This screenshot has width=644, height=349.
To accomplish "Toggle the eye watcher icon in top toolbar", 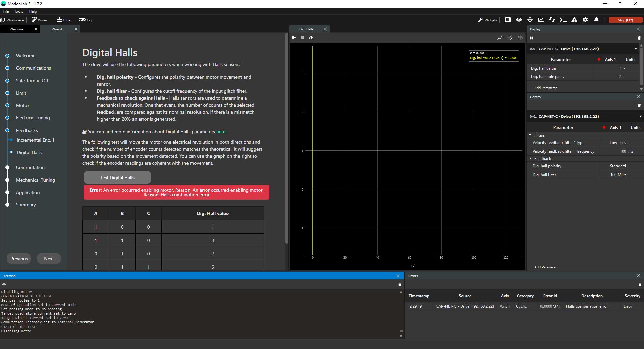I will click(x=519, y=20).
